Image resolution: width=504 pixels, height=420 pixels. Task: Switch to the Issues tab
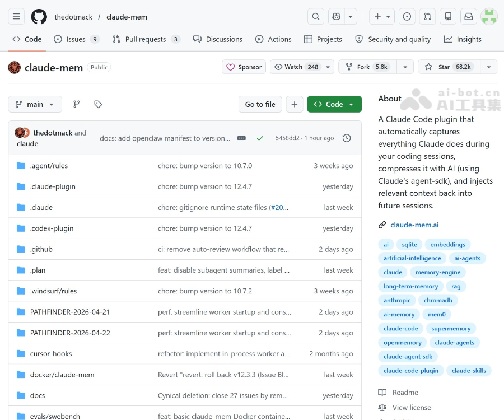click(x=77, y=39)
